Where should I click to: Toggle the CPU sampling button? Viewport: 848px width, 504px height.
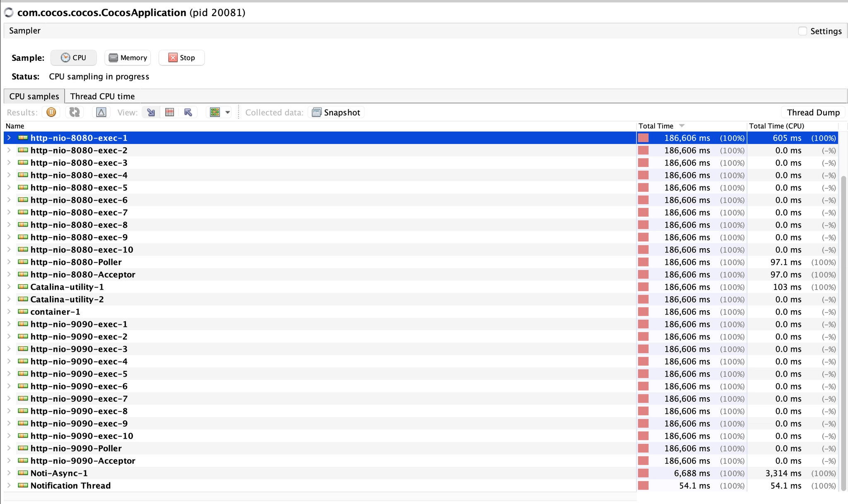74,58
